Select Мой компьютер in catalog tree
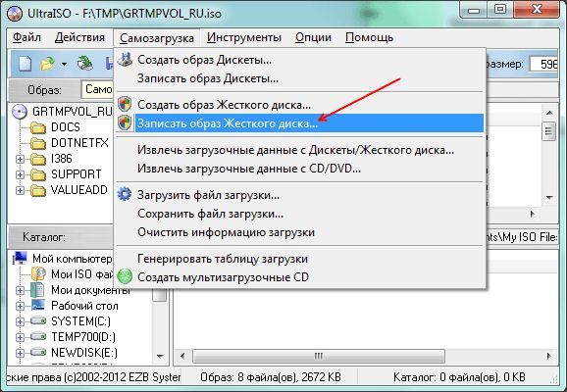The width and height of the screenshot is (567, 392). (x=72, y=259)
